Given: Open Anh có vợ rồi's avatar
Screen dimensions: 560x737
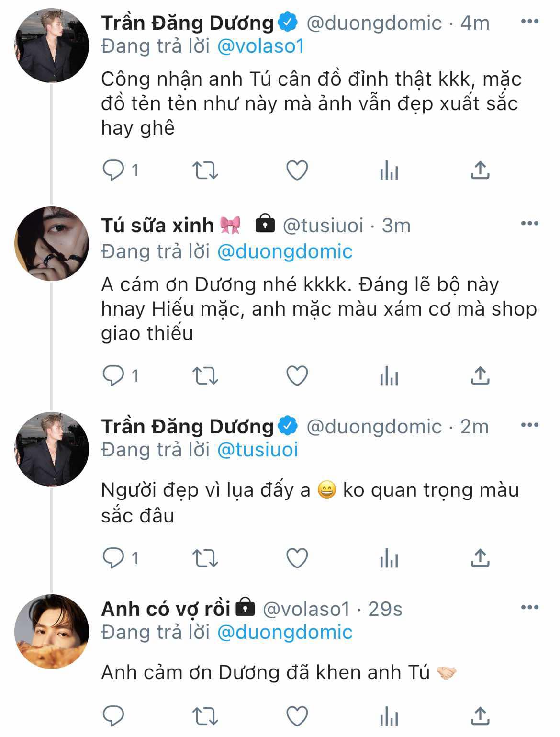Looking at the screenshot, I should click(52, 631).
